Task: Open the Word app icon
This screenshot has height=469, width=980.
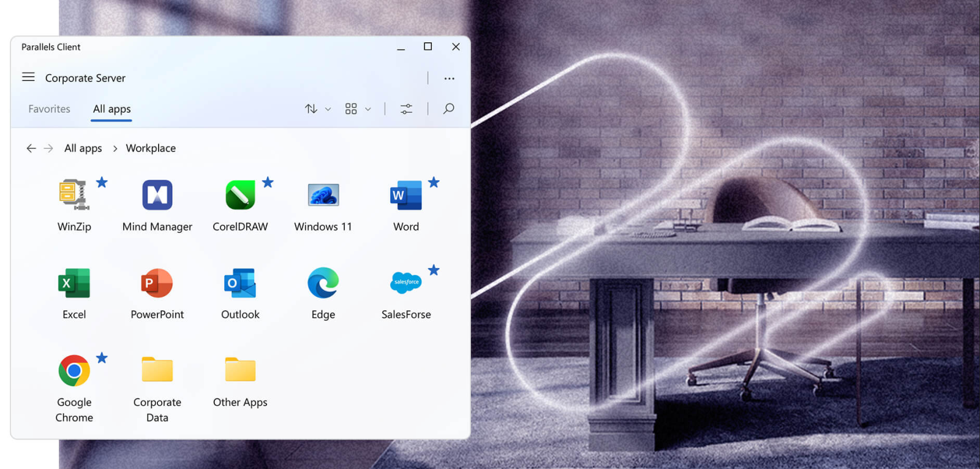Action: coord(406,195)
